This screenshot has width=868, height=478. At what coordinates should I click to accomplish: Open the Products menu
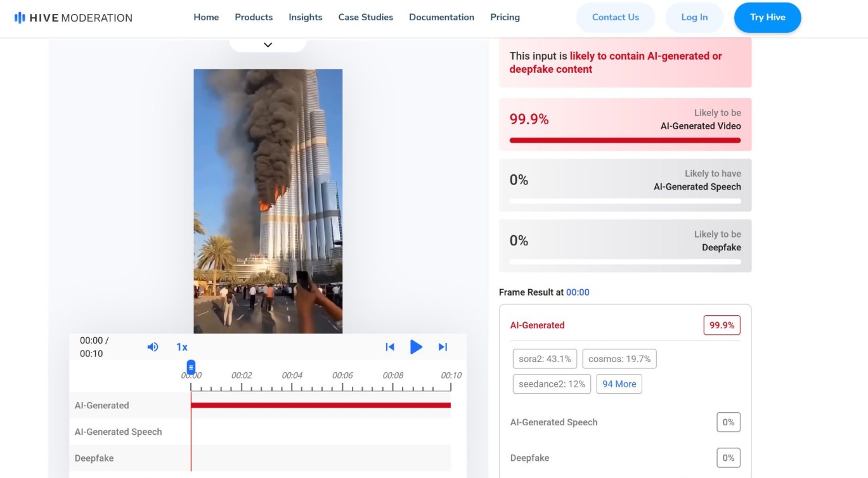254,17
